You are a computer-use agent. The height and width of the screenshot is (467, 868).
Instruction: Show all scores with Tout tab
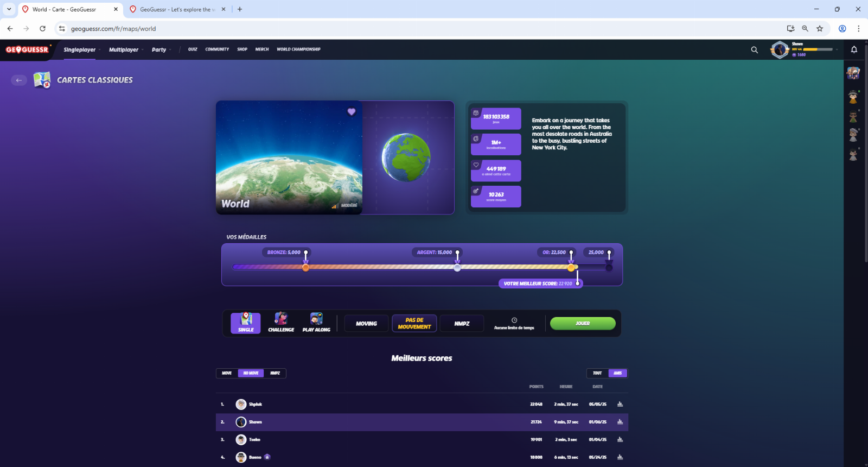pos(597,373)
